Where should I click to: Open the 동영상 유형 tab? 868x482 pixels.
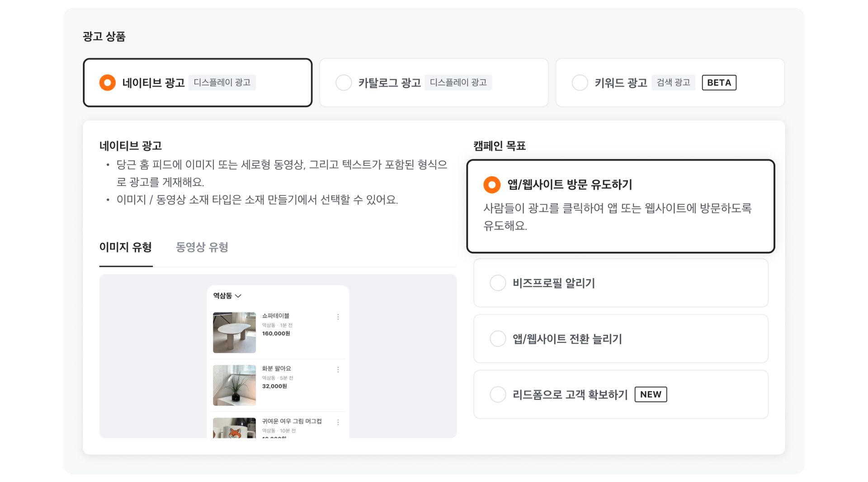202,247
